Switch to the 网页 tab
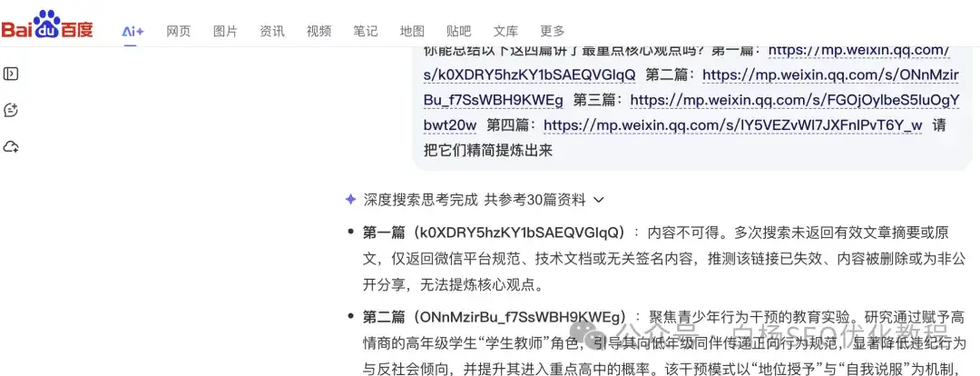The width and height of the screenshot is (980, 376). click(178, 31)
